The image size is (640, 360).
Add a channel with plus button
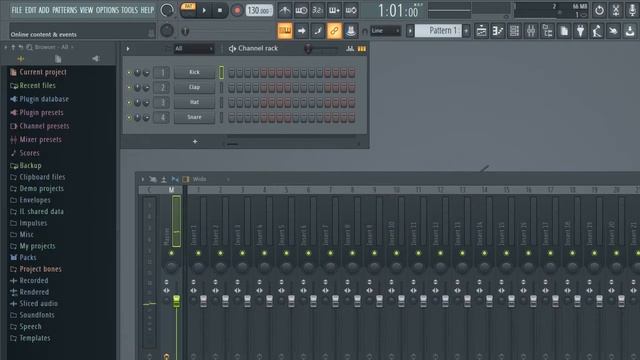pos(195,142)
